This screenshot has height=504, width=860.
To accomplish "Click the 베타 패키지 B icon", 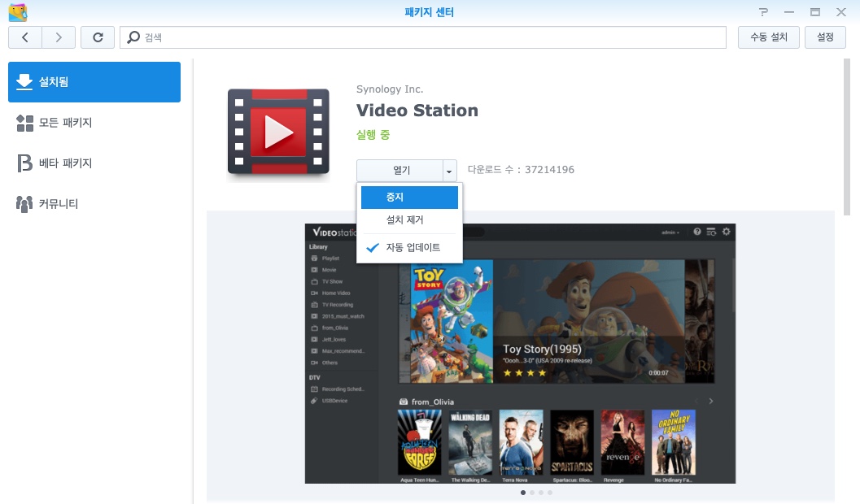I will (x=24, y=163).
